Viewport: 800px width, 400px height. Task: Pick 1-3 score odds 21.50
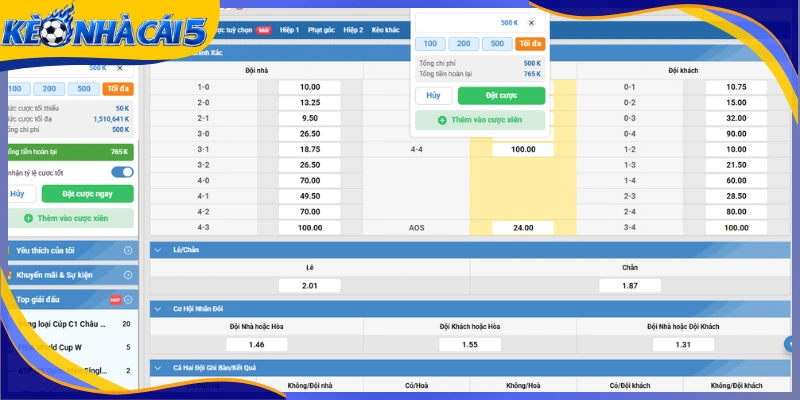coord(736,165)
